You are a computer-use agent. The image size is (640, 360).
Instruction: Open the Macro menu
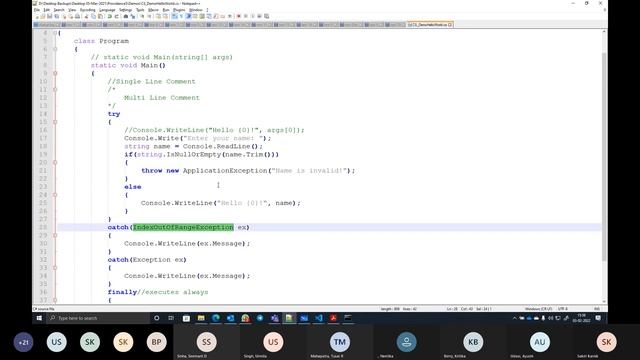coord(153,10)
